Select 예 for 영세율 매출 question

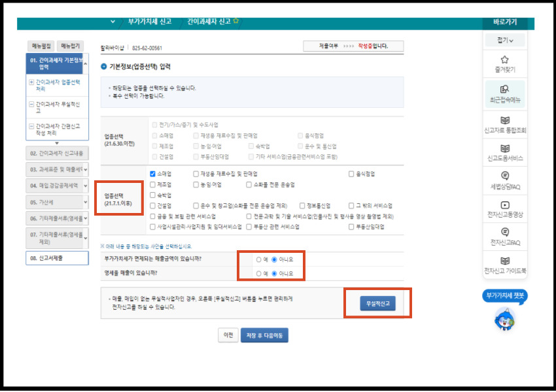pyautogui.click(x=258, y=273)
